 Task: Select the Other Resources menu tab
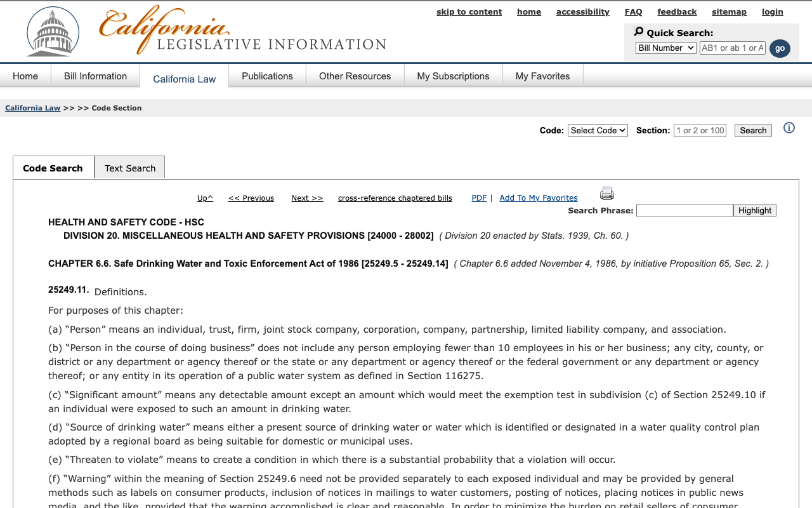coord(355,76)
